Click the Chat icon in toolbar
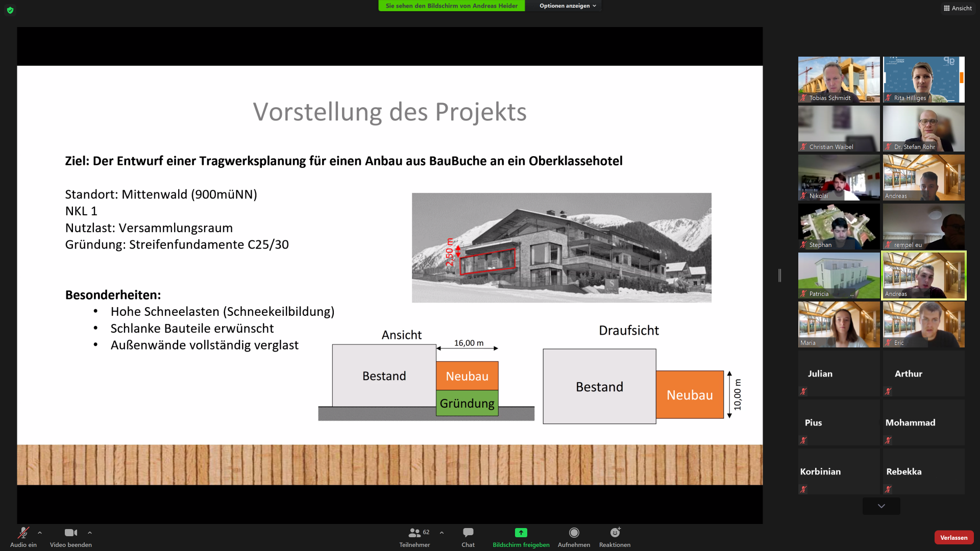 467,532
